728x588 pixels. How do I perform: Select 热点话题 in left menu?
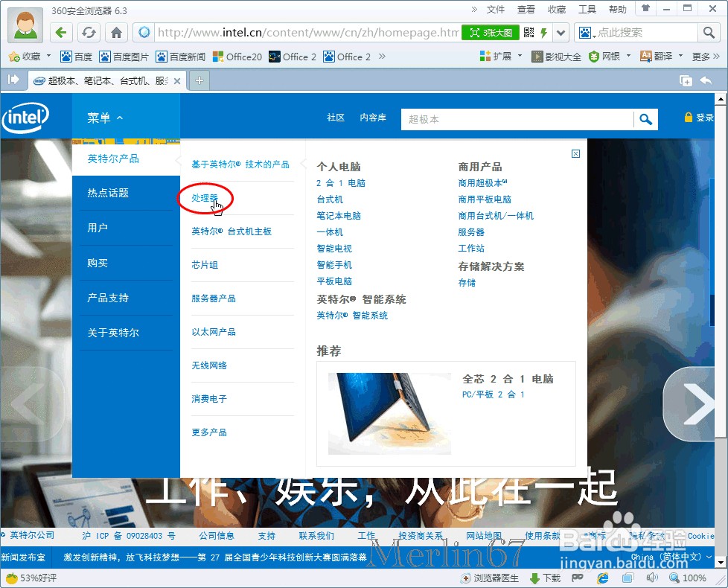tap(108, 193)
